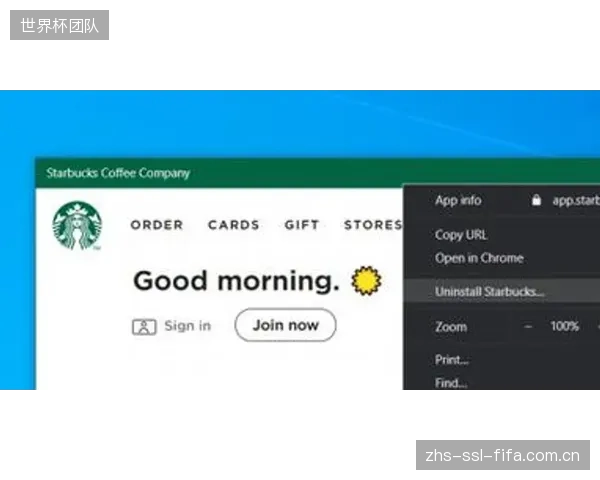Click the Starbucks Coffee Company window title
This screenshot has width=600, height=480.
point(118,173)
